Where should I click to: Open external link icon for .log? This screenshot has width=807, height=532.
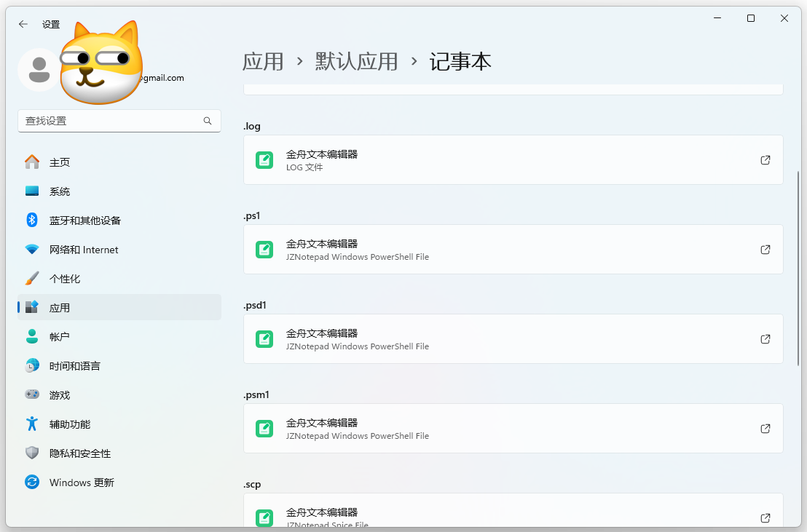[765, 160]
